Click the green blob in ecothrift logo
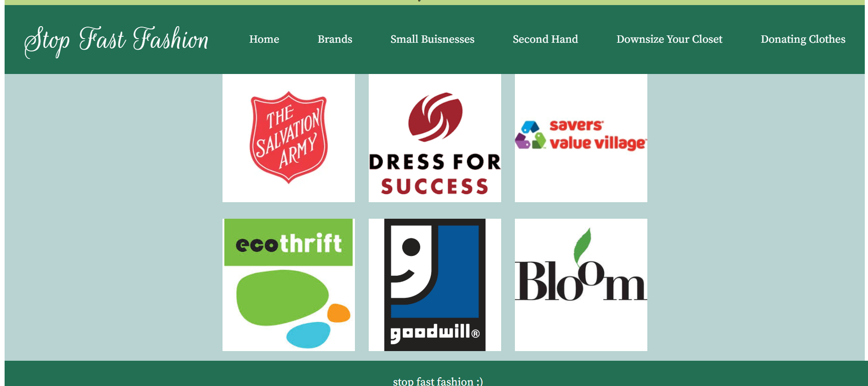Viewport: 868px width, 386px height. click(282, 297)
